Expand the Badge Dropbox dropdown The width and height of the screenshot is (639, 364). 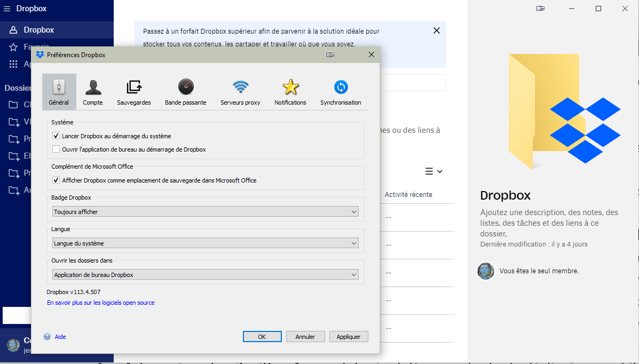(x=206, y=211)
